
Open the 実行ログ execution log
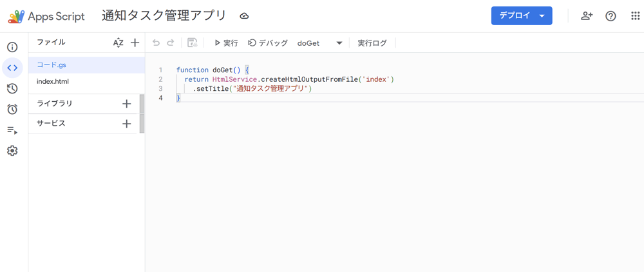click(x=372, y=43)
